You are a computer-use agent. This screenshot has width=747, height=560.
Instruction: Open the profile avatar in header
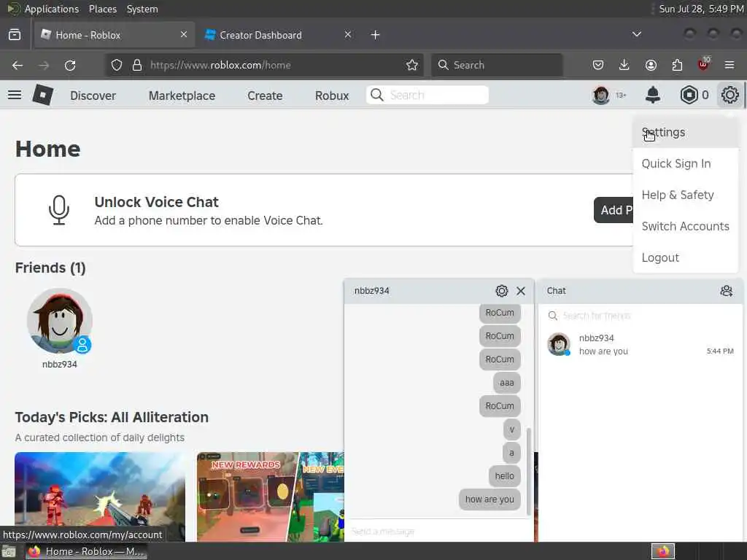[601, 96]
